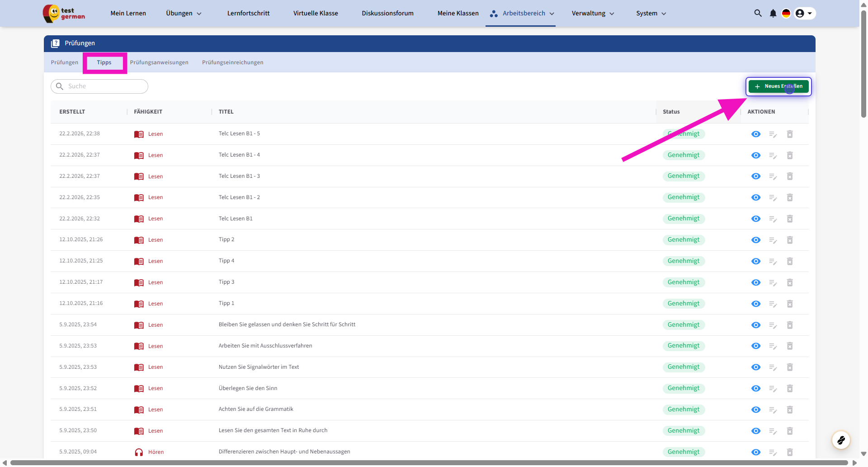
Task: Click the eye icon for Achten Sie auf die Grammatik
Action: [756, 410]
